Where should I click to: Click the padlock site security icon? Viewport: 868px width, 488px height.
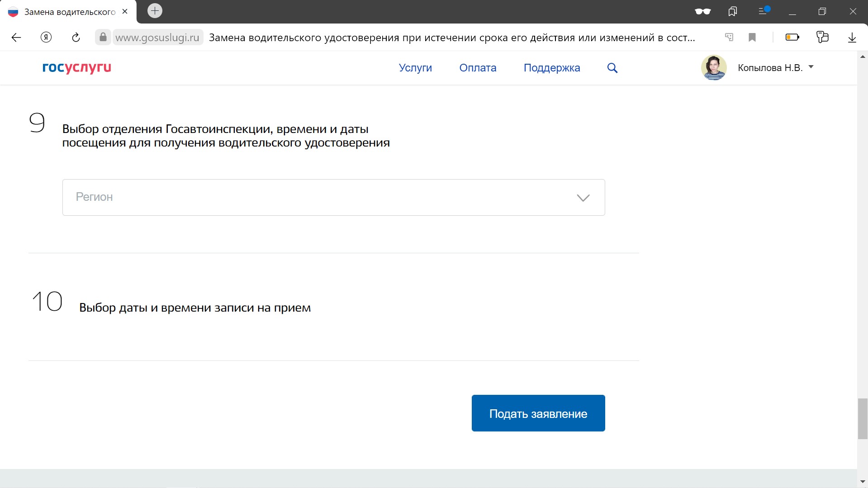pyautogui.click(x=103, y=37)
